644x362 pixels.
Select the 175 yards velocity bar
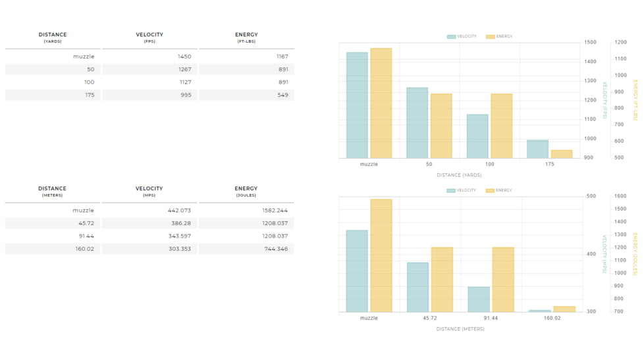coord(537,149)
